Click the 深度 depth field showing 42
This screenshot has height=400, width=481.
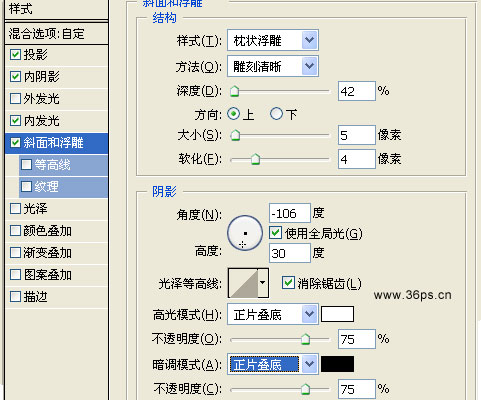(x=357, y=91)
